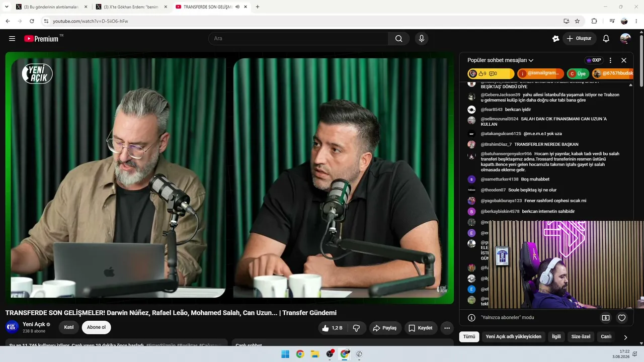This screenshot has height=362, width=644.
Task: Like the video with thumbs-up button
Action: 332,328
